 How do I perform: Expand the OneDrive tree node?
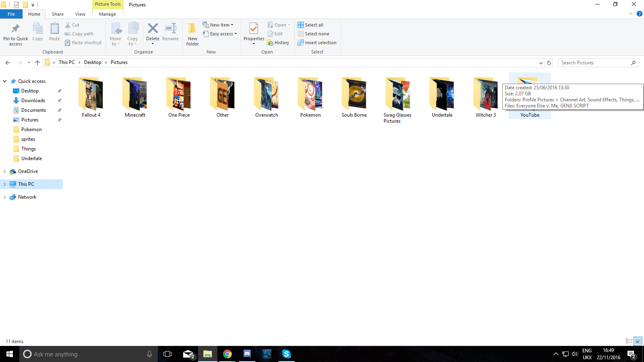tap(5, 171)
